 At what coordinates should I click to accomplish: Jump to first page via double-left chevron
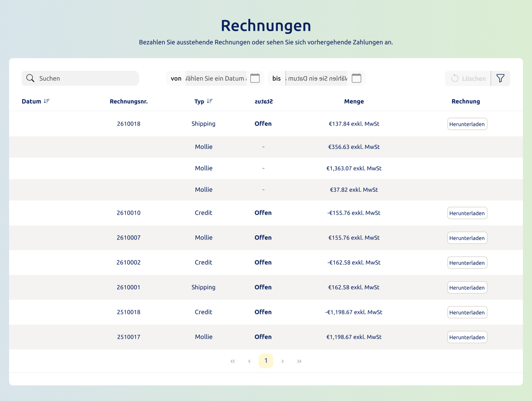pyautogui.click(x=233, y=361)
